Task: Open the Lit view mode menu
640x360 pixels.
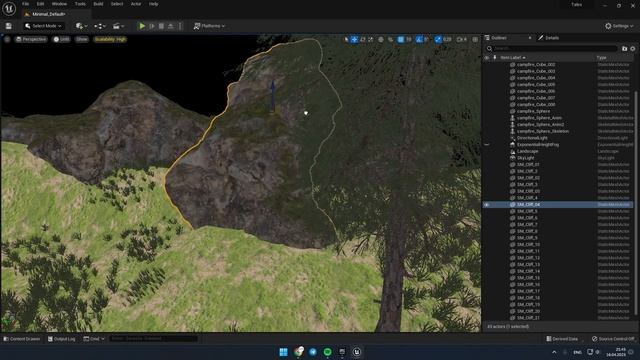Action: 62,39
